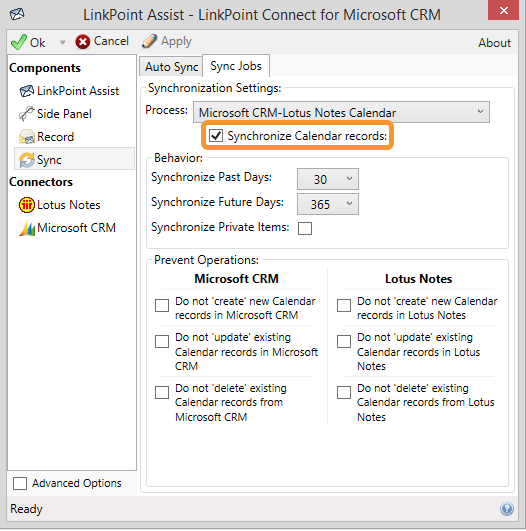Open the Record component envelope icon
526x531 pixels.
27,137
